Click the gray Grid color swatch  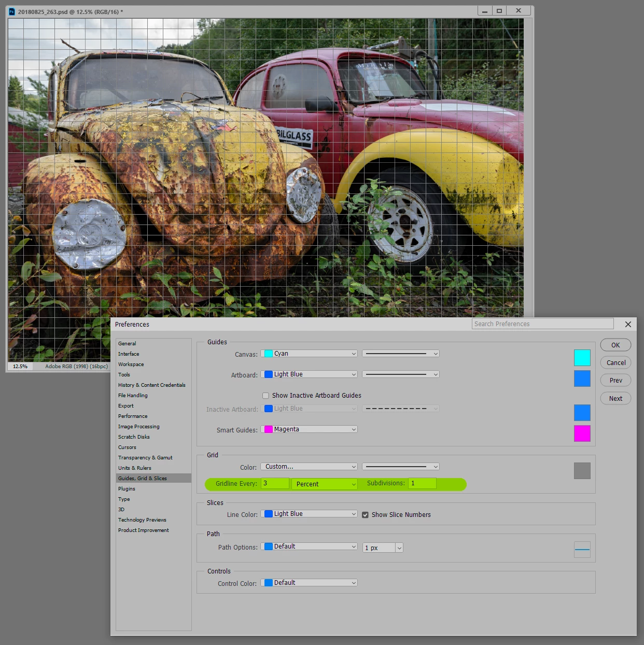tap(582, 471)
